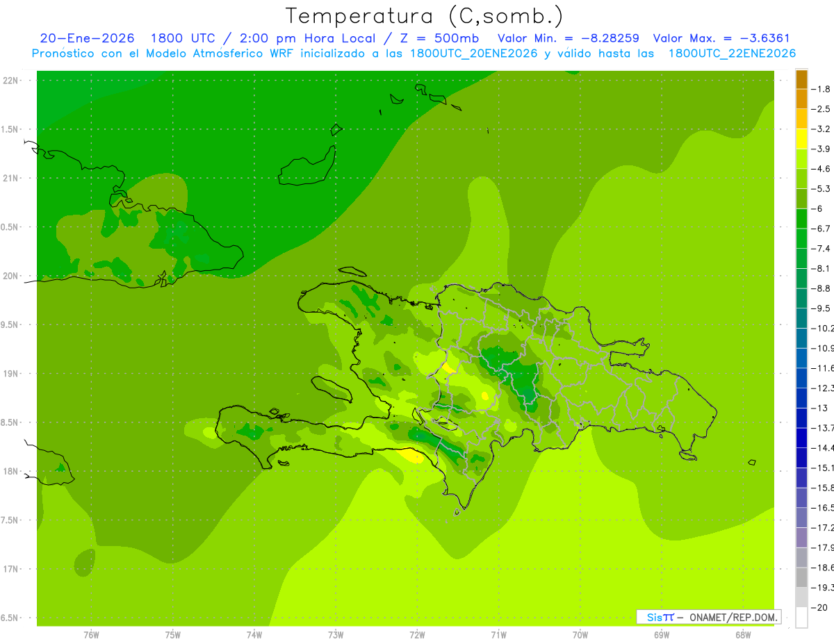Click the '-13' legend value

819,408
